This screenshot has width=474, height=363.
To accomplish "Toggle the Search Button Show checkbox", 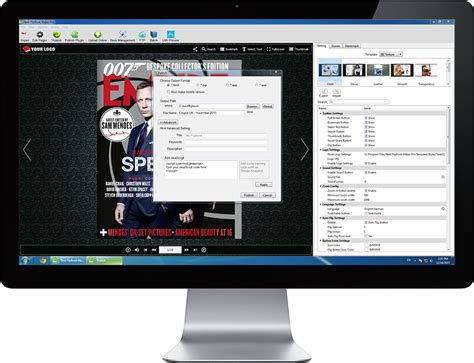I will point(366,132).
